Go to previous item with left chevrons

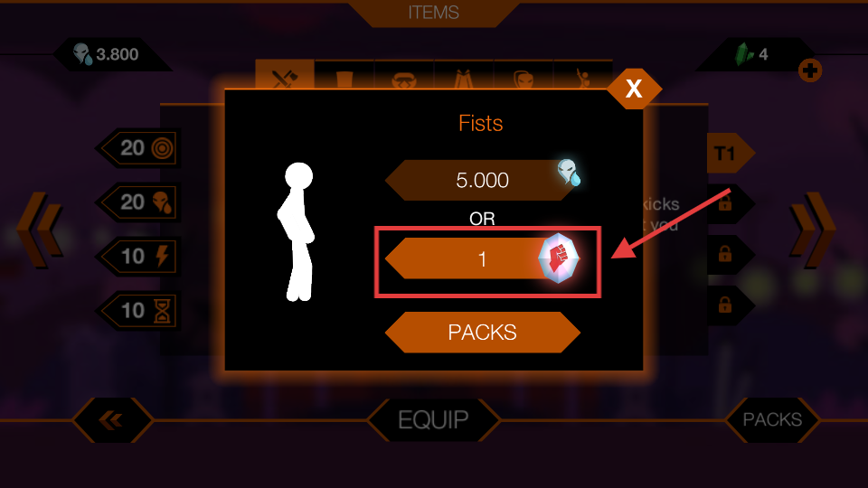click(39, 230)
